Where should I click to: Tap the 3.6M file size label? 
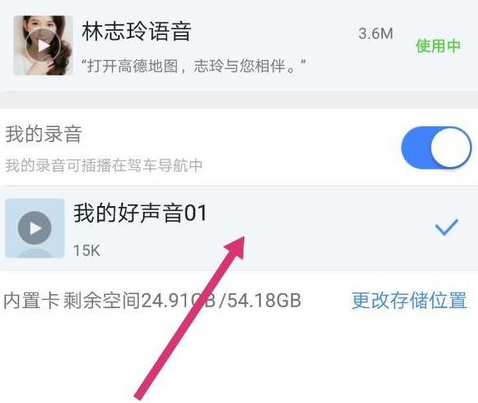(x=376, y=34)
